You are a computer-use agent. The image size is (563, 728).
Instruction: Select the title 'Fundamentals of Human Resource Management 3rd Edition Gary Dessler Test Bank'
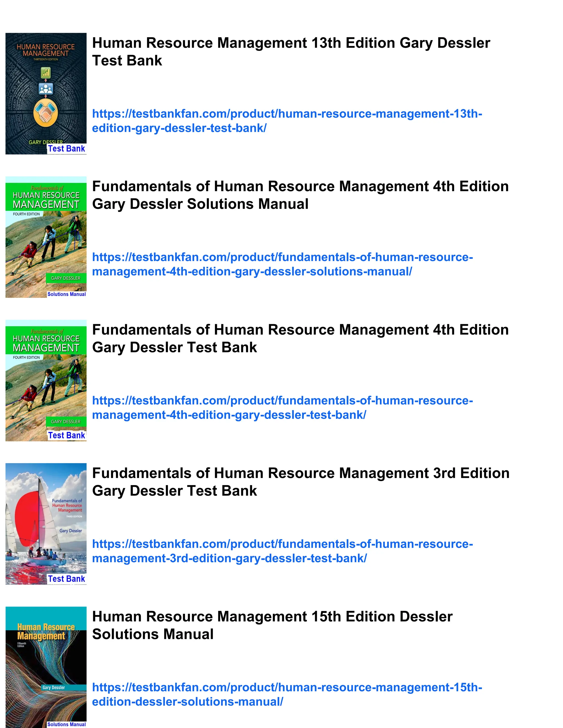300,482
